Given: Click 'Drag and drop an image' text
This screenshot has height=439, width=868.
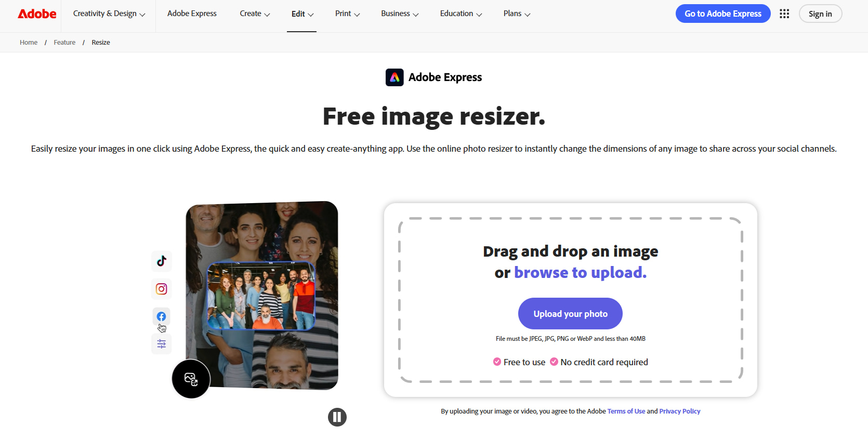Looking at the screenshot, I should pos(571,251).
